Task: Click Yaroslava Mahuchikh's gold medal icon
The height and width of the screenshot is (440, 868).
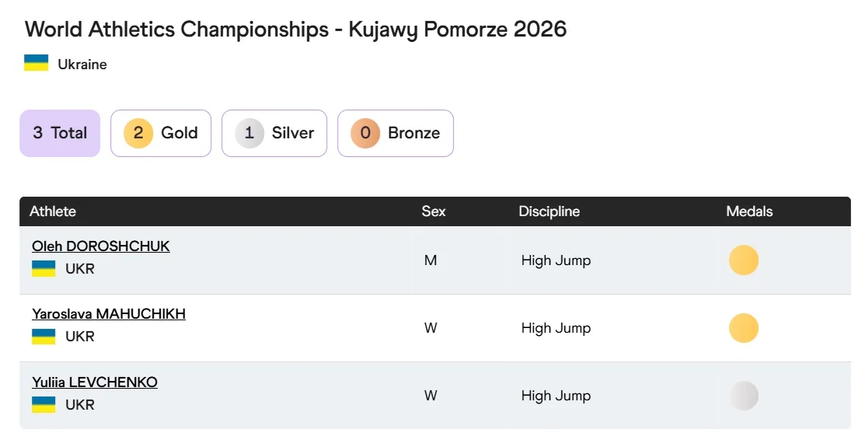Action: tap(744, 328)
